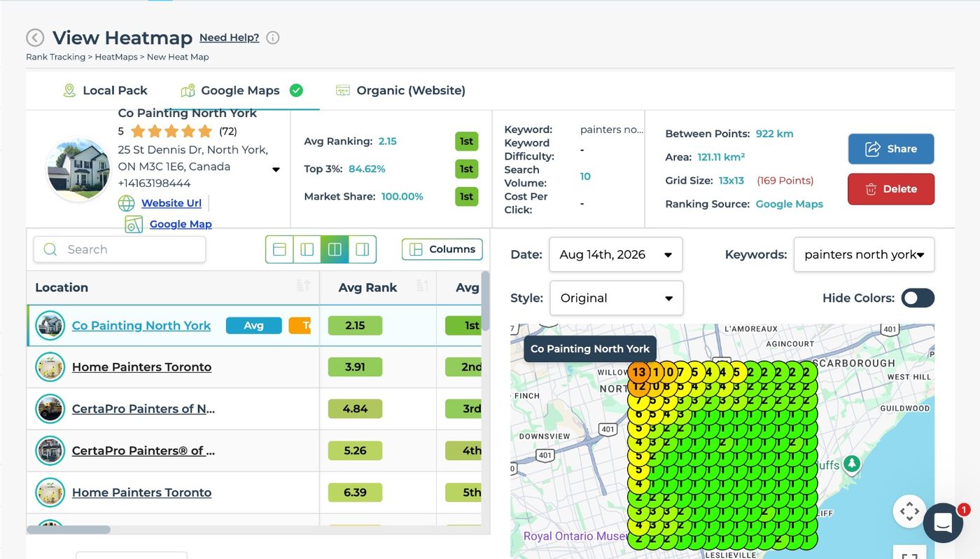
Task: Open CertaPro Painters® of ... link
Action: coord(143,450)
